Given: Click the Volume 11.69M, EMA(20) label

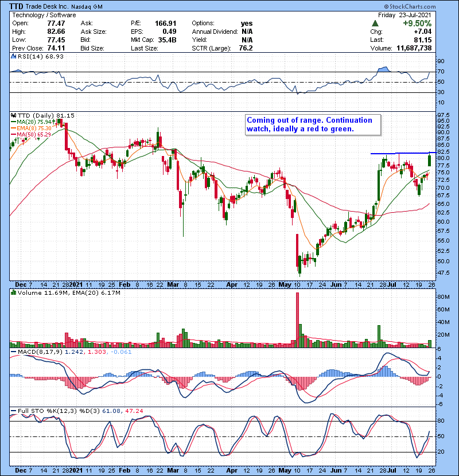Looking at the screenshot, I should click(x=69, y=293).
